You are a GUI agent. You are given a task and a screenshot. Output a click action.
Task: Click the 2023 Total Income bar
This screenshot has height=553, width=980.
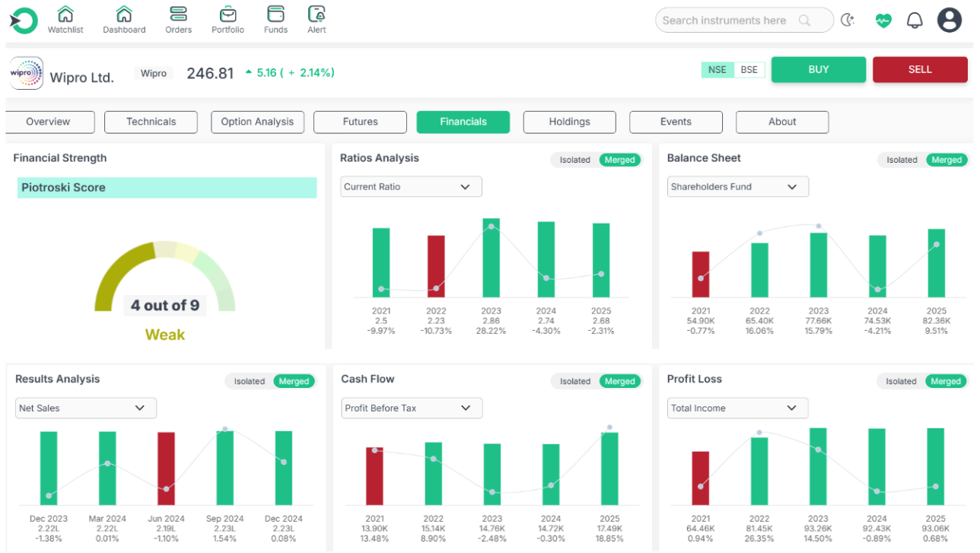coord(819,466)
